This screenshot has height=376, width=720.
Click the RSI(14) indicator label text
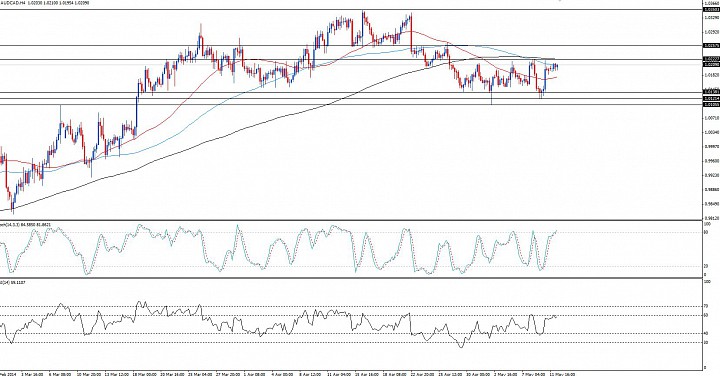(13, 282)
